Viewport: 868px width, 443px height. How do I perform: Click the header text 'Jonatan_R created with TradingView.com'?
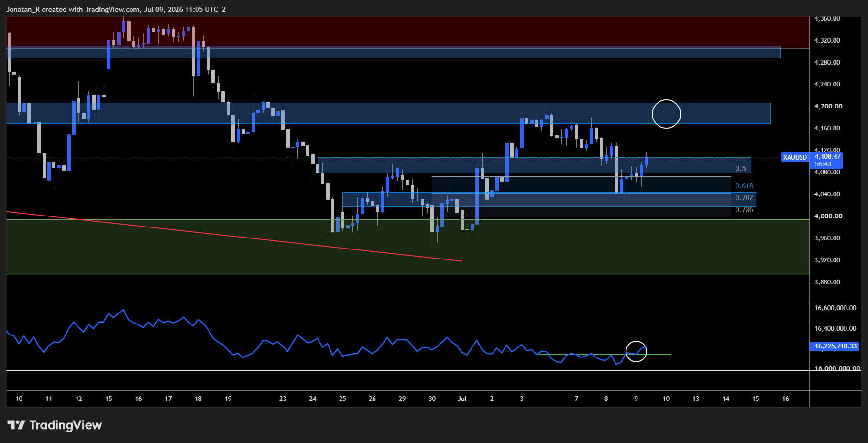click(73, 10)
